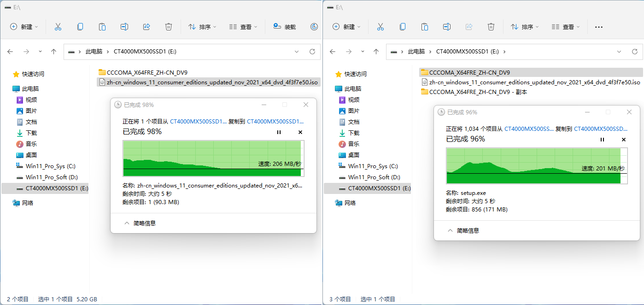Screen dimensions: 644x305
Task: Click the 装载 (Mount) toolbar button
Action: [x=284, y=27]
